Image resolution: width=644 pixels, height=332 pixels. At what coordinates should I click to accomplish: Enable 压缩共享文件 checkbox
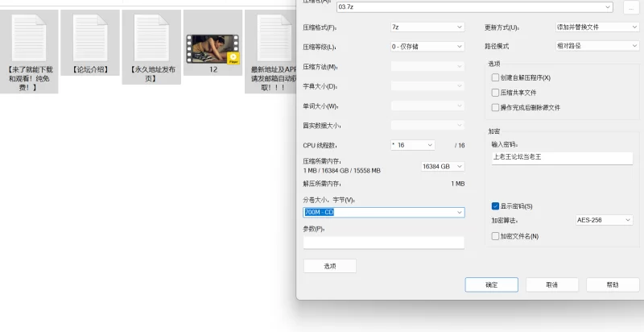495,93
